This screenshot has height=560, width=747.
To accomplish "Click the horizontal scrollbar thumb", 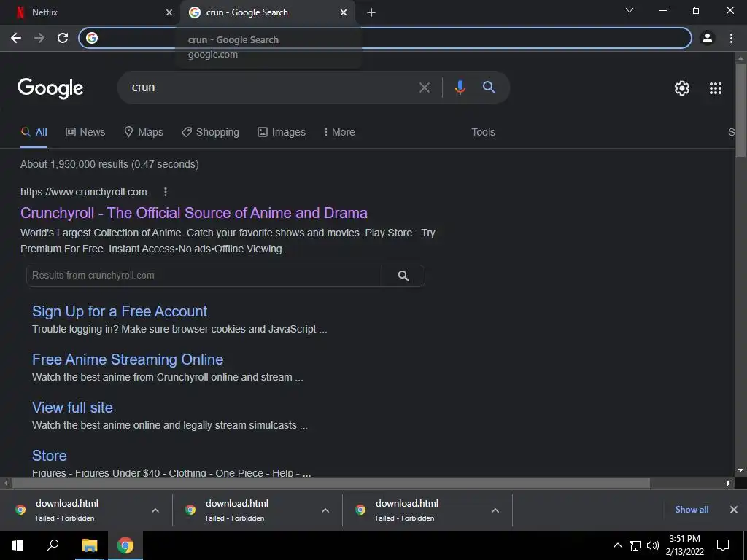I will [330, 483].
